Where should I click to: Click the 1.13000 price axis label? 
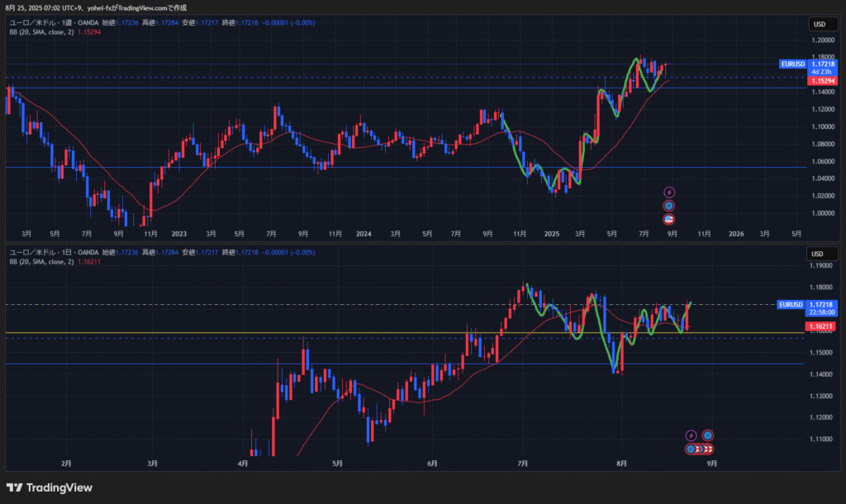point(820,396)
